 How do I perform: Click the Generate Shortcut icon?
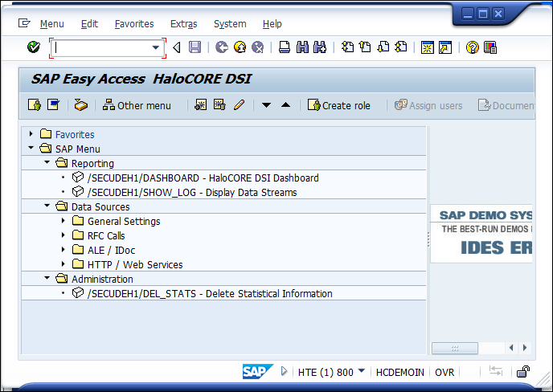(x=445, y=47)
